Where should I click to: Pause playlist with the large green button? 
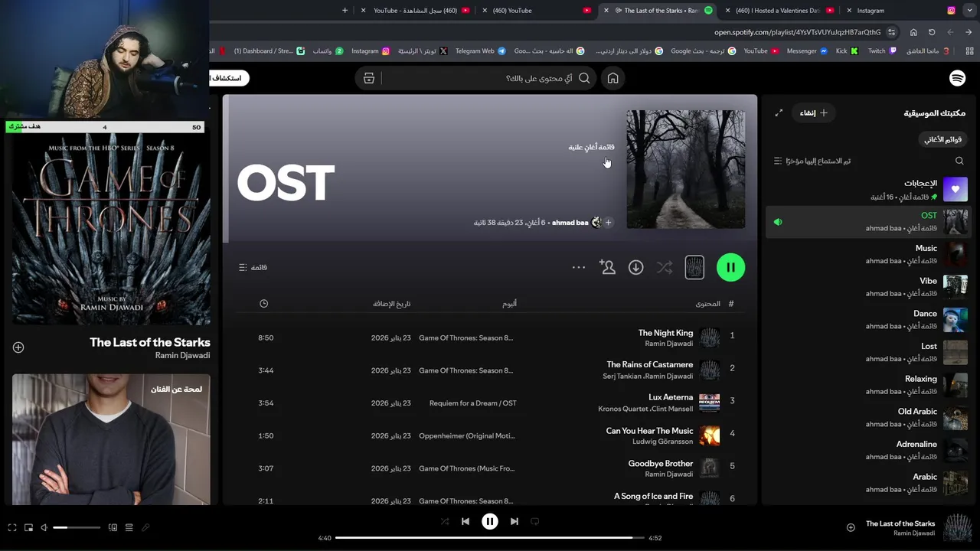click(x=730, y=267)
